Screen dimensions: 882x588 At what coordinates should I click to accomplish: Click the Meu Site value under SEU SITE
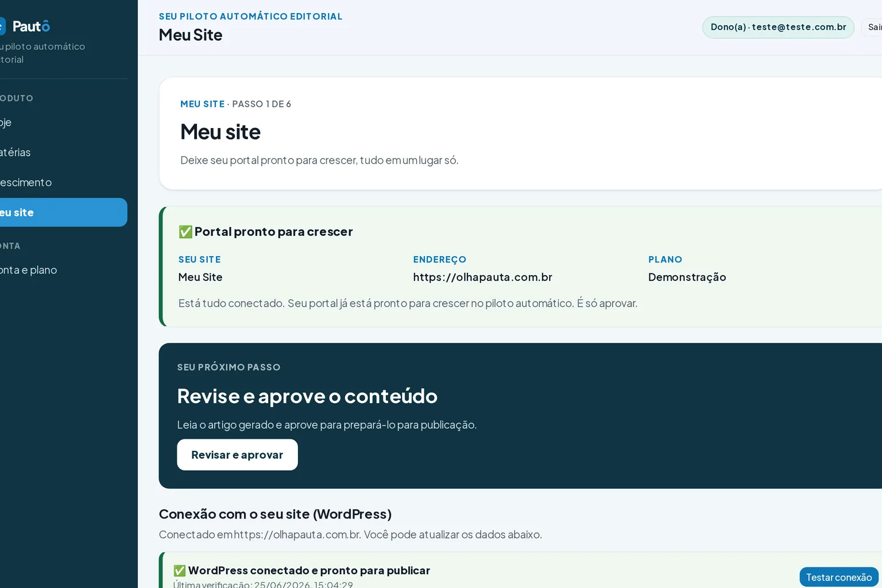tap(200, 277)
